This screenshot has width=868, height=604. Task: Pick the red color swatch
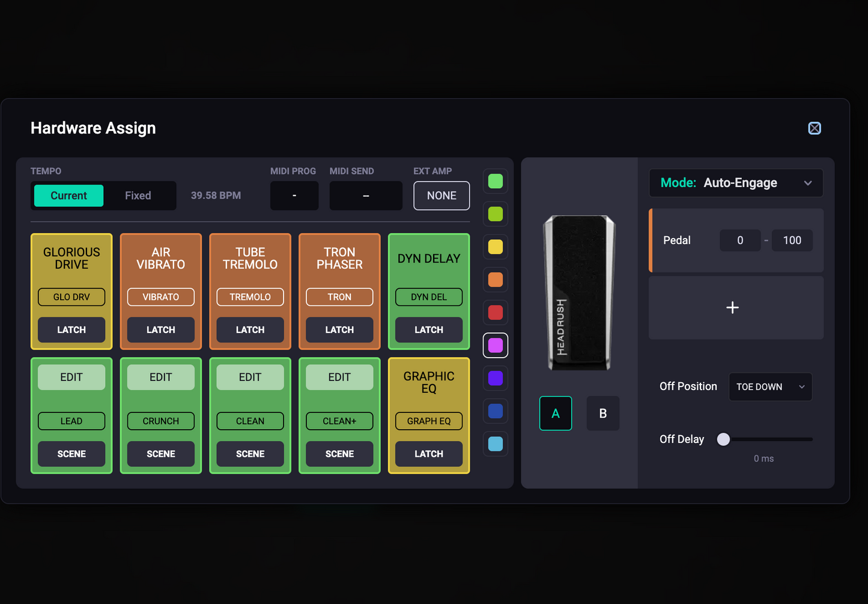[x=496, y=313]
